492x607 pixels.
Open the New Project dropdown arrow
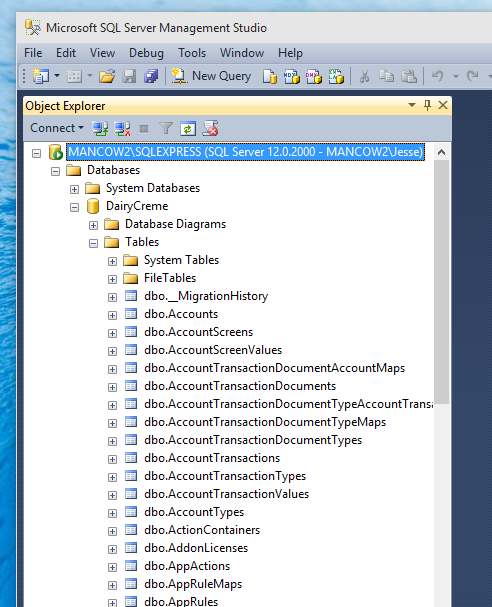pyautogui.click(x=57, y=75)
